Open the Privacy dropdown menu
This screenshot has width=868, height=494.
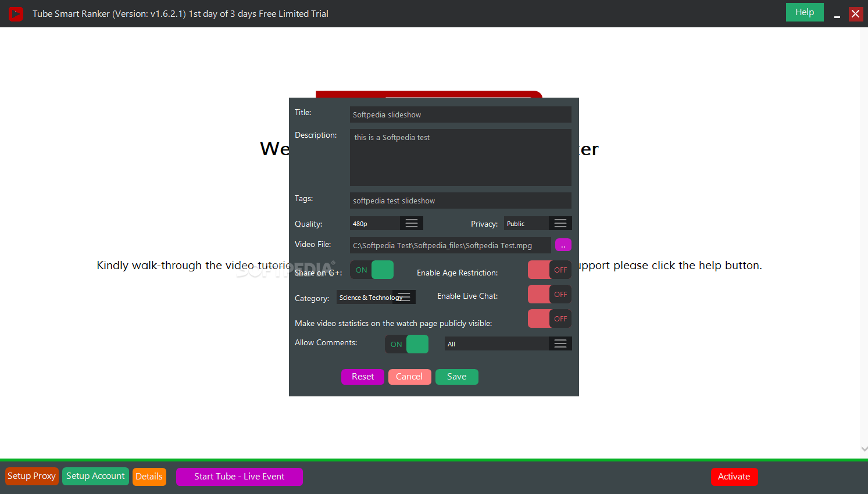click(x=560, y=224)
